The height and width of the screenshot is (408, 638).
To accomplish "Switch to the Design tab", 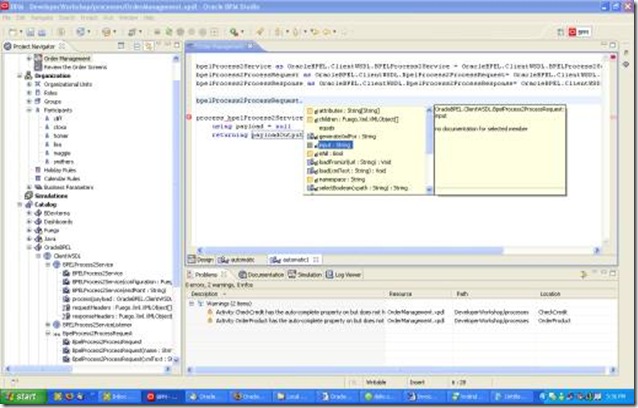I will tap(201, 260).
